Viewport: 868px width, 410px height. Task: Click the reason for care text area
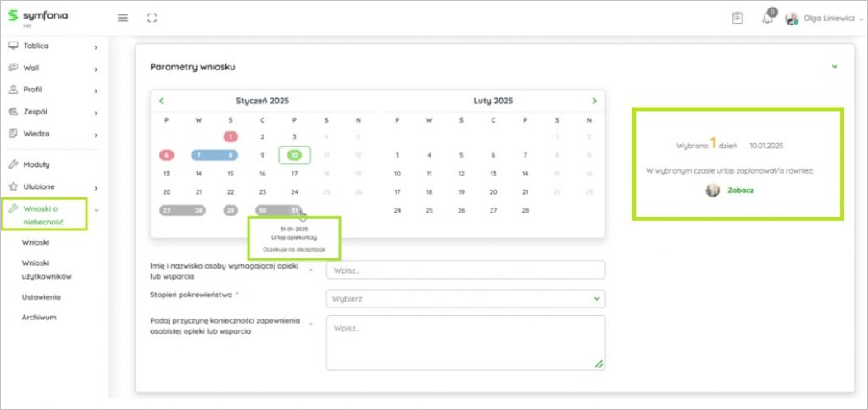click(x=465, y=342)
